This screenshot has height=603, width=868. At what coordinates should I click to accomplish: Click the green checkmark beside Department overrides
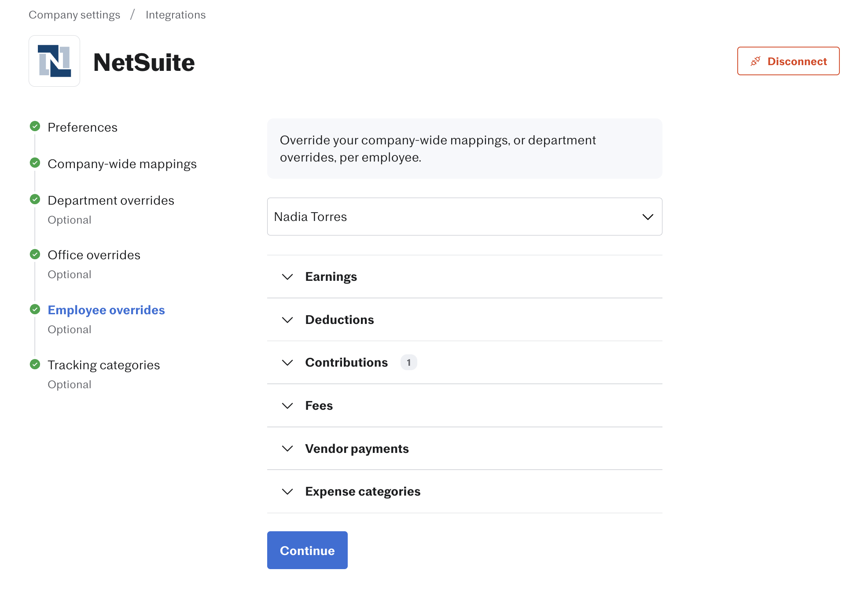coord(35,200)
